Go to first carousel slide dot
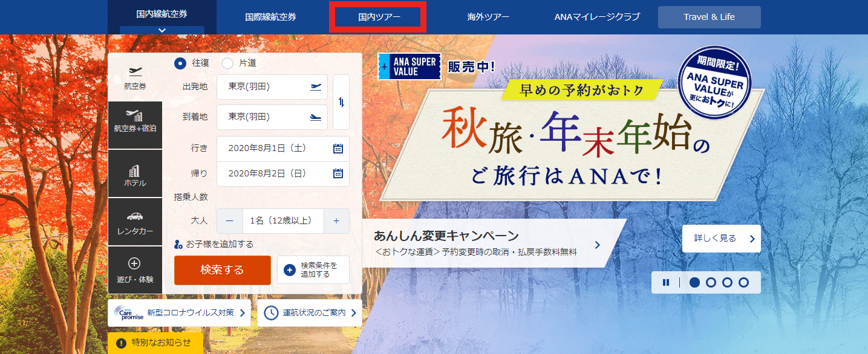Image resolution: width=868 pixels, height=354 pixels. [x=694, y=282]
